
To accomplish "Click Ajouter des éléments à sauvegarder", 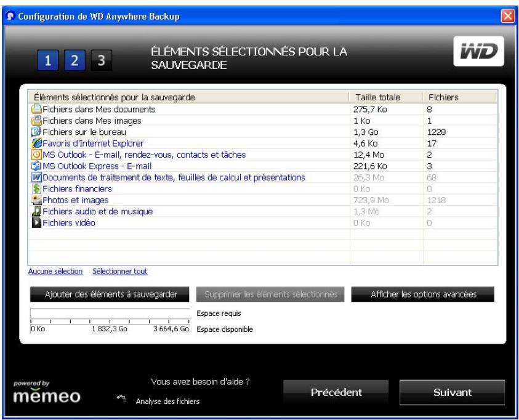I will (x=110, y=294).
